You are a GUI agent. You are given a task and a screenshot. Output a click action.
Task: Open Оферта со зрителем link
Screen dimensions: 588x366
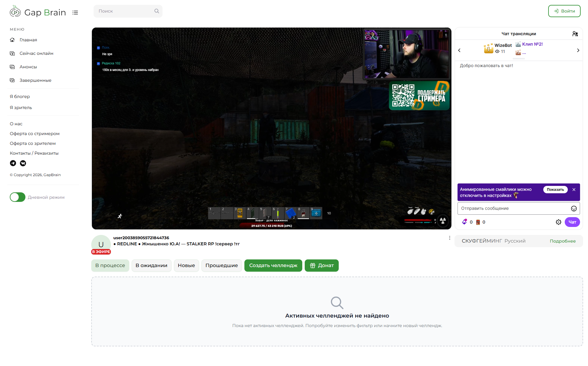(x=33, y=143)
